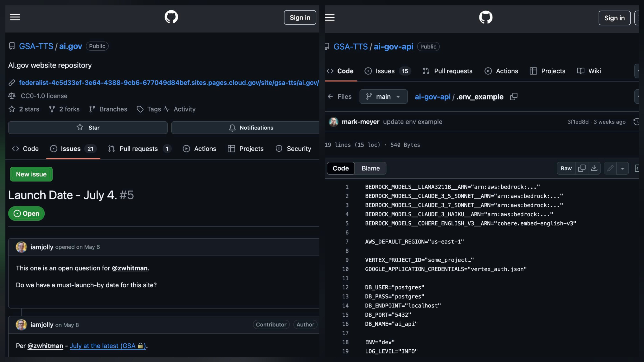644x362 pixels.
Task: Click line number 13 DB_PASS
Action: 345,296
